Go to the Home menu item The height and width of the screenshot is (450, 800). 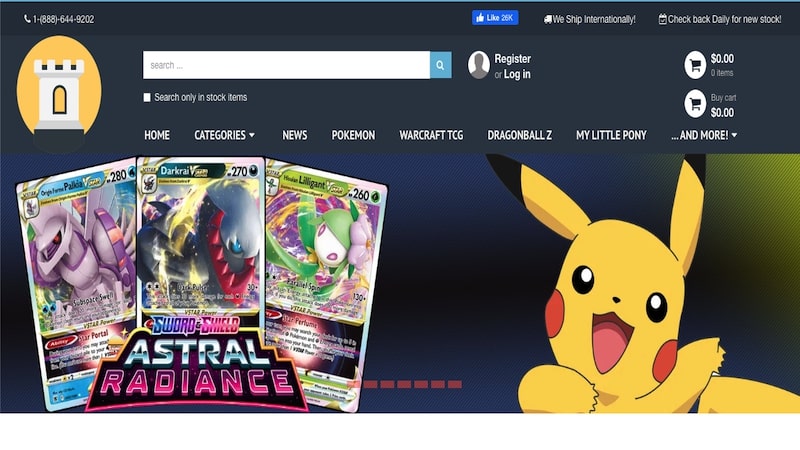pos(157,135)
